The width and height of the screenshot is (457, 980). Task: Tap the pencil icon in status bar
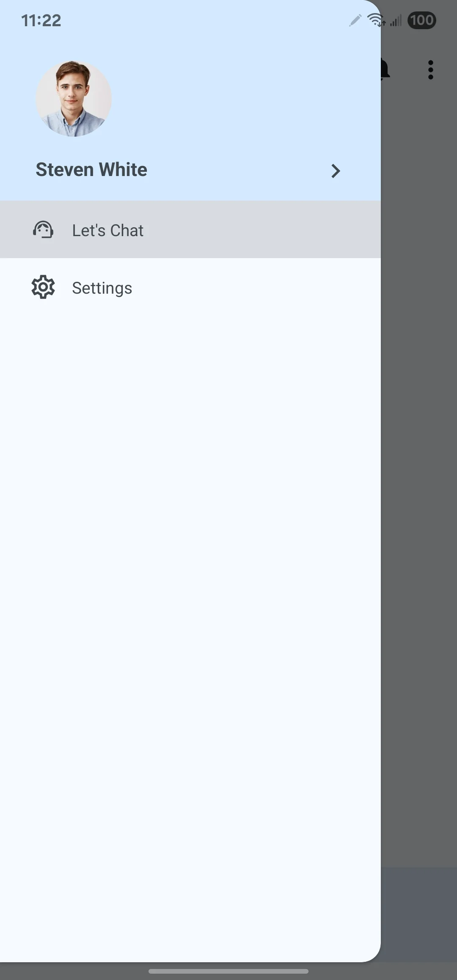click(x=355, y=20)
